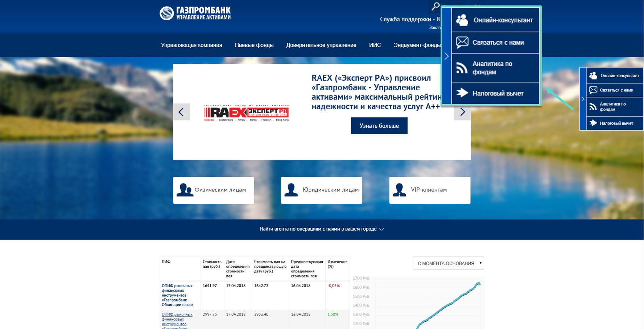Choose Физическим лицам card
The height and width of the screenshot is (329, 644).
pyautogui.click(x=214, y=190)
